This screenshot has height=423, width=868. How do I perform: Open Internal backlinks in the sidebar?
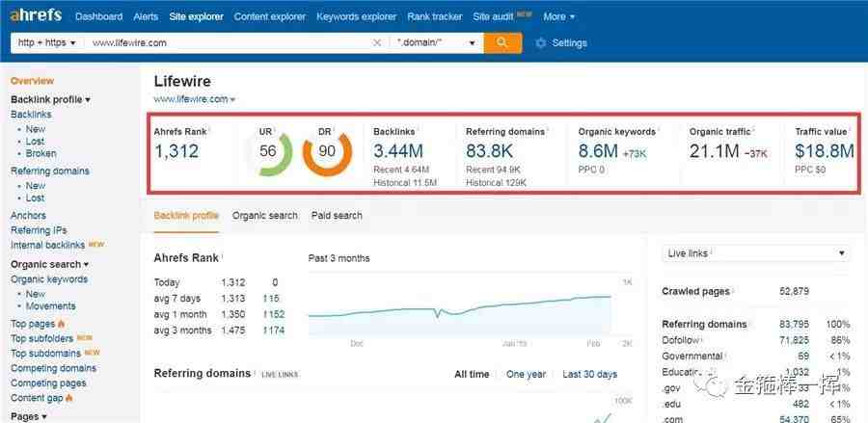(47, 245)
